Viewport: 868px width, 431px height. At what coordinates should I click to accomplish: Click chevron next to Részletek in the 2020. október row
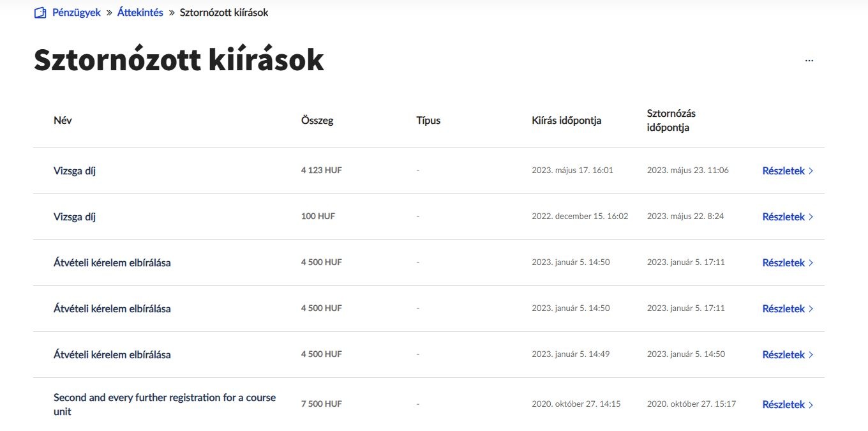point(811,405)
